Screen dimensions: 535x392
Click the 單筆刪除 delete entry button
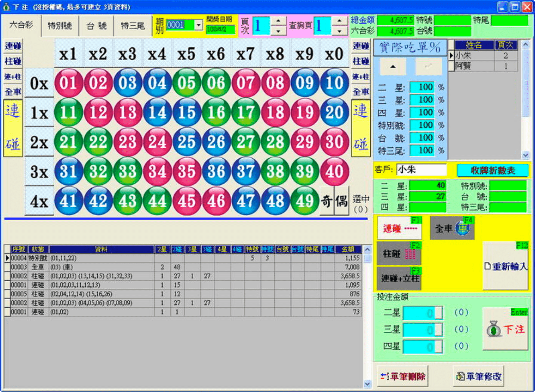tap(403, 377)
